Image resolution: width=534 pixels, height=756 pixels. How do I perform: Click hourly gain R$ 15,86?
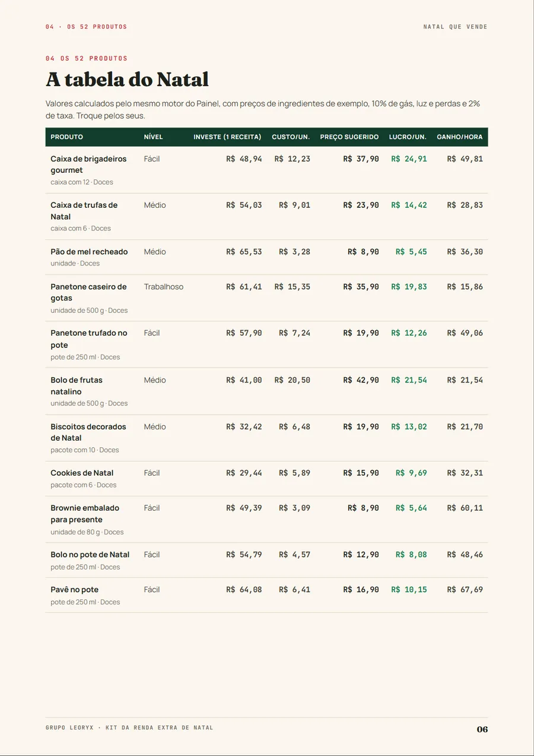[465, 287]
